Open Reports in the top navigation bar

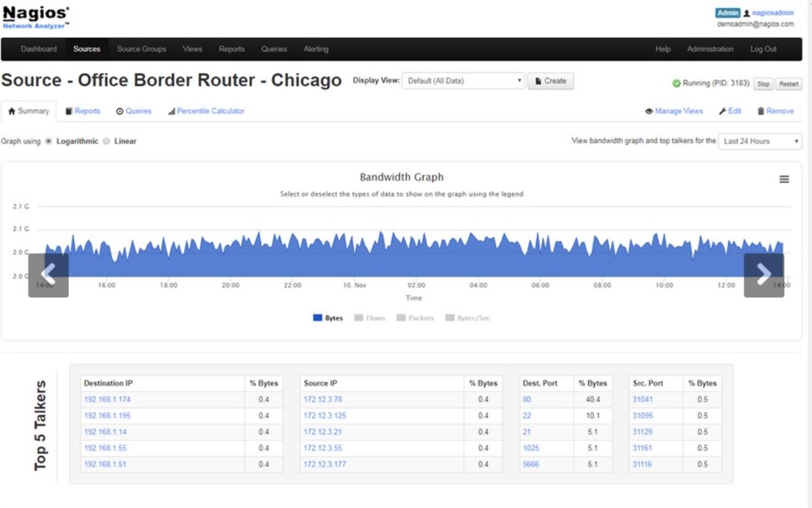pos(231,49)
